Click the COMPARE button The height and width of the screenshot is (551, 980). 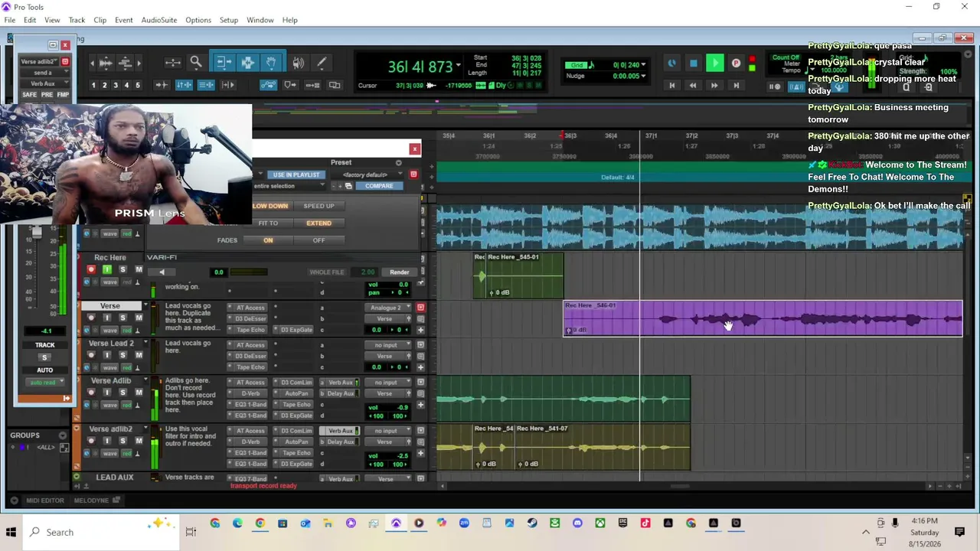coord(379,186)
